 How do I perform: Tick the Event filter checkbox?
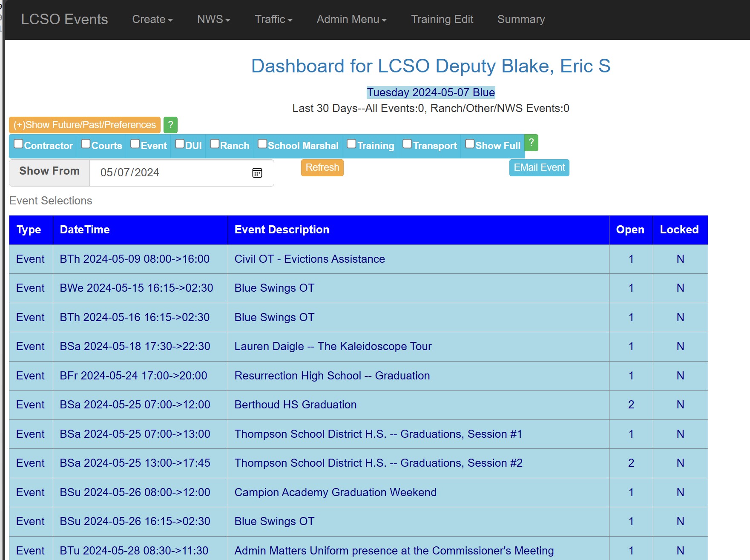point(135,144)
